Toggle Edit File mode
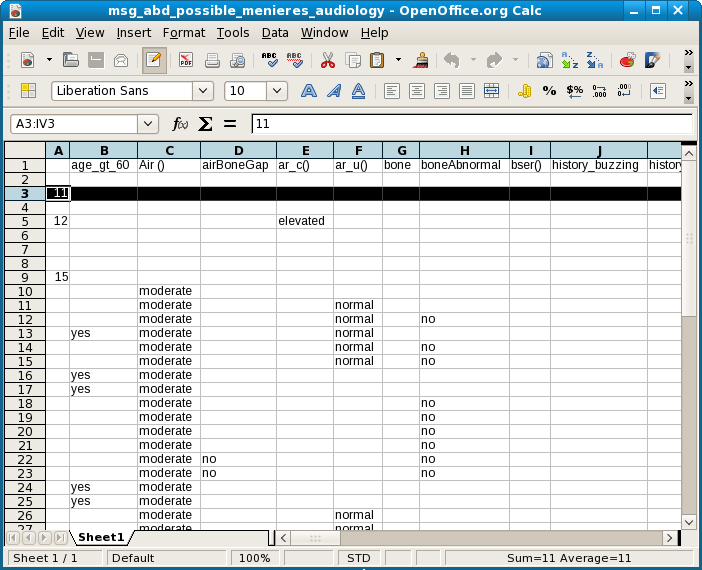702x570 pixels. point(153,61)
